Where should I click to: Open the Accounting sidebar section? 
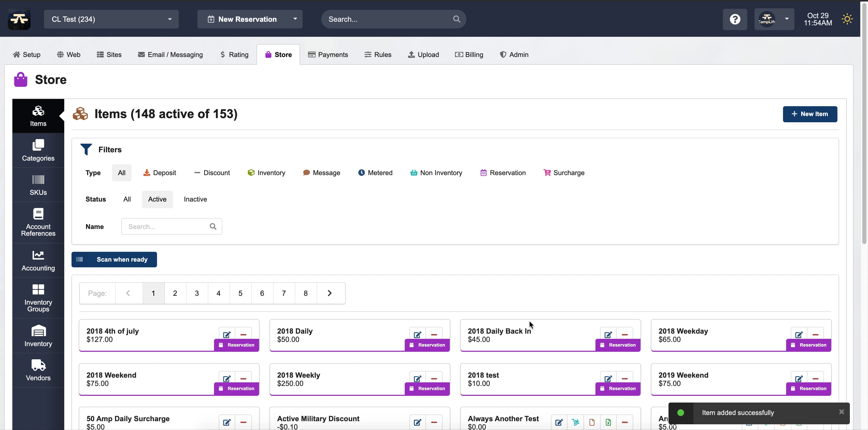[x=38, y=261]
